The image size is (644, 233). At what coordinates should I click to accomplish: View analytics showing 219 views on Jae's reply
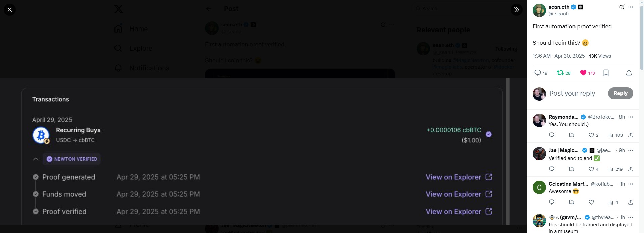pyautogui.click(x=615, y=169)
